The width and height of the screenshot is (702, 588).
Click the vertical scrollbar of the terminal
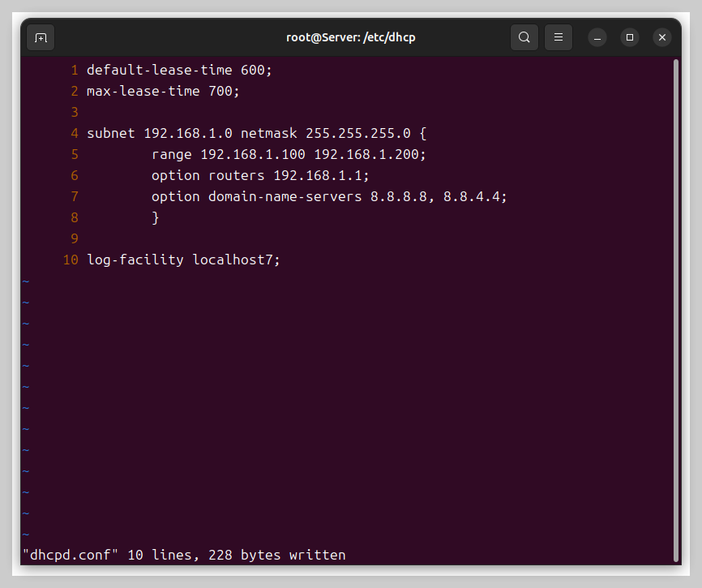tap(676, 310)
